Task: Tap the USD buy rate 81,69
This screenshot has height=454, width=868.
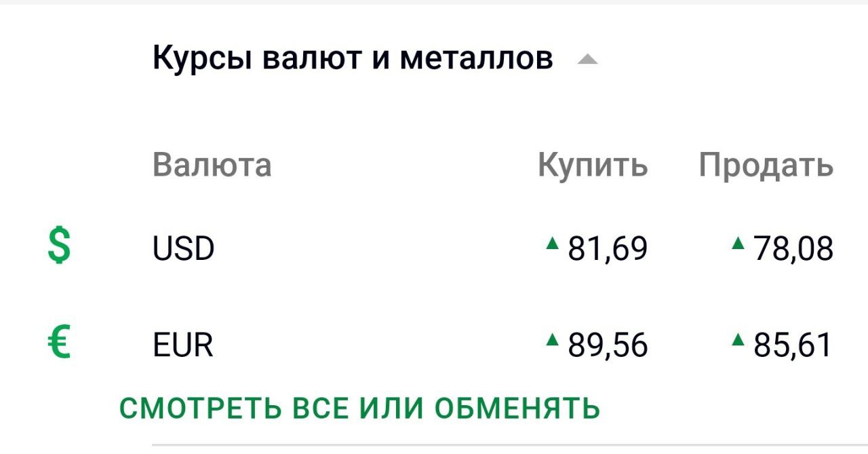Action: click(x=608, y=248)
